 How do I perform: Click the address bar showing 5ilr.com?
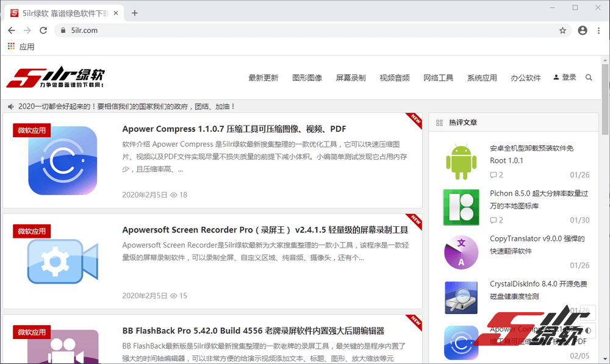pos(305,30)
